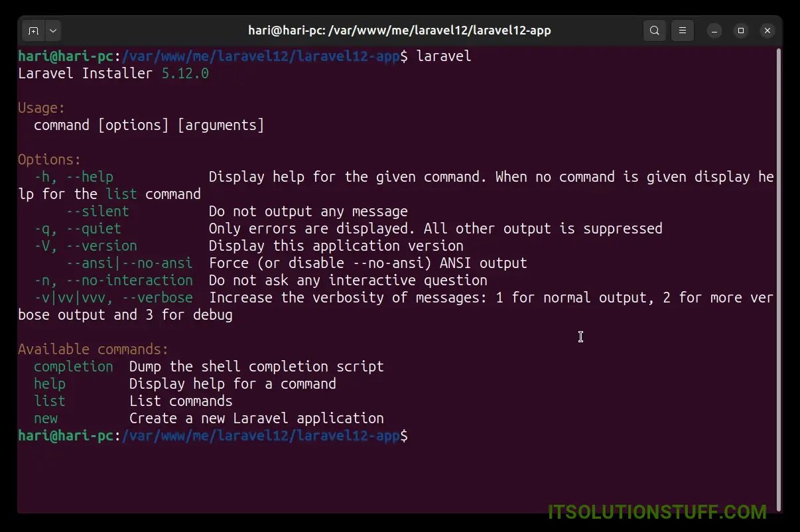Click the window title path text
The width and height of the screenshot is (800, 532).
click(399, 31)
